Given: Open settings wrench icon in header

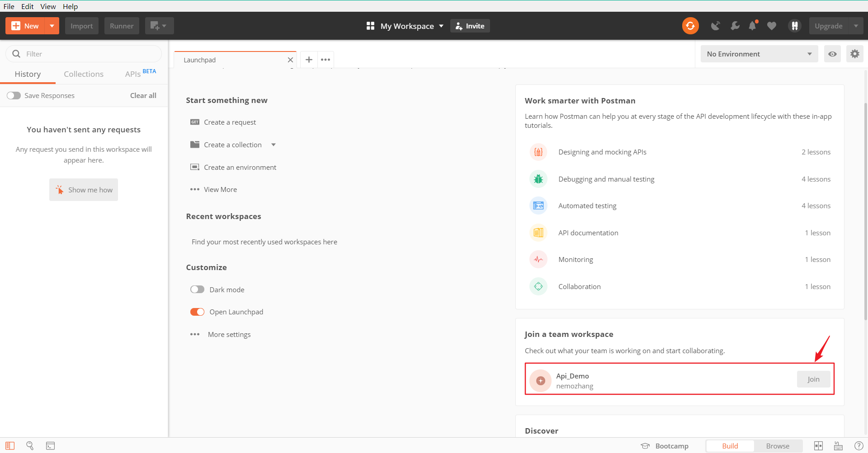Looking at the screenshot, I should (x=735, y=26).
